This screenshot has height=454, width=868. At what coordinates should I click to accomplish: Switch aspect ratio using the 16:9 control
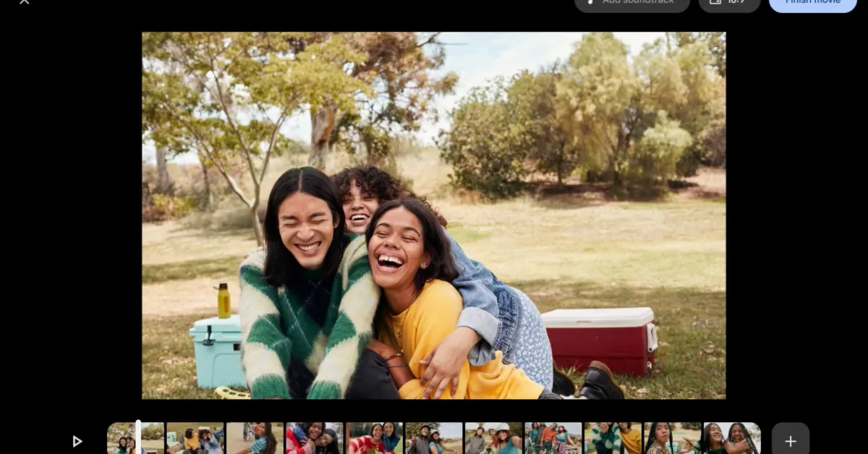729,2
